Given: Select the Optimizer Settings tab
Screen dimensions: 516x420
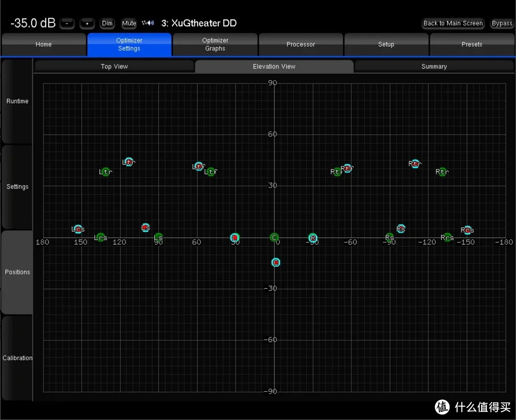Looking at the screenshot, I should (129, 44).
